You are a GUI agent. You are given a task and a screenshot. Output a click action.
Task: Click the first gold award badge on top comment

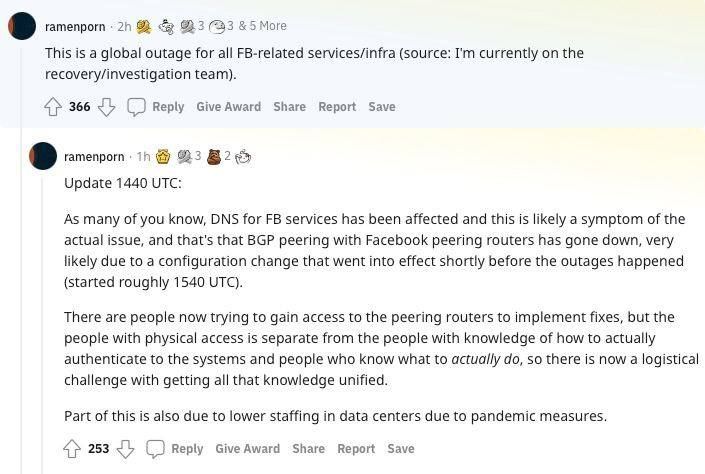(x=144, y=27)
